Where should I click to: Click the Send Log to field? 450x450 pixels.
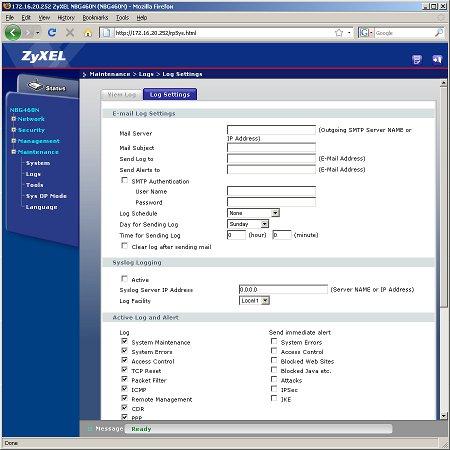tap(271, 158)
